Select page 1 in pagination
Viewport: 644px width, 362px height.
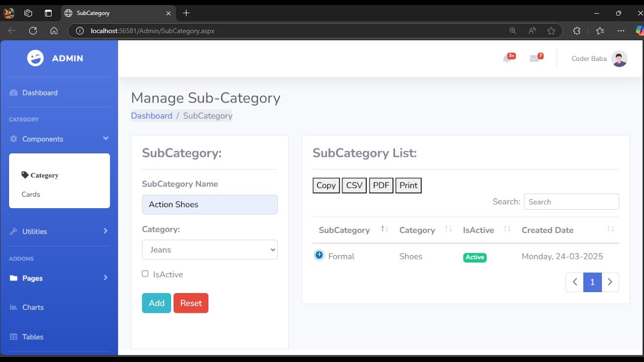pos(592,282)
